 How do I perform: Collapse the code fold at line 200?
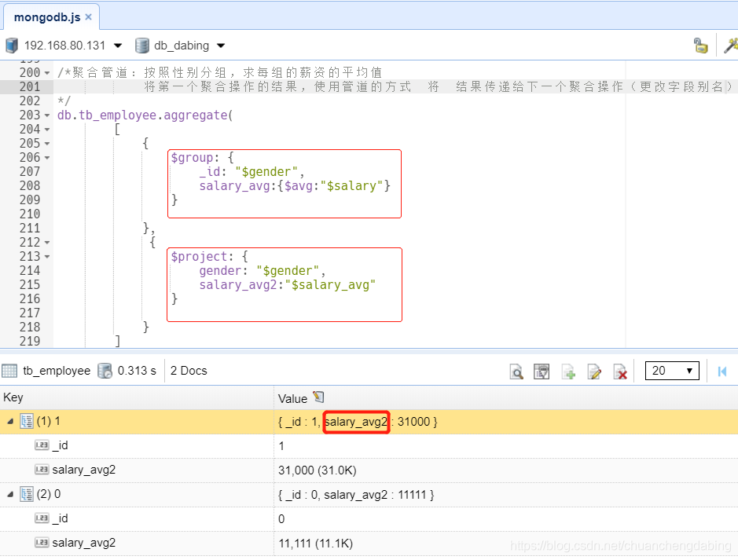pyautogui.click(x=47, y=73)
